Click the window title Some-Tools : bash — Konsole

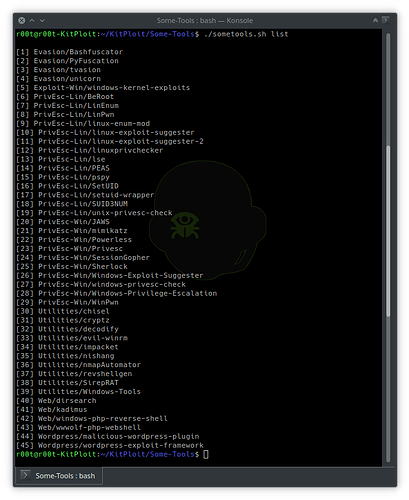point(205,21)
